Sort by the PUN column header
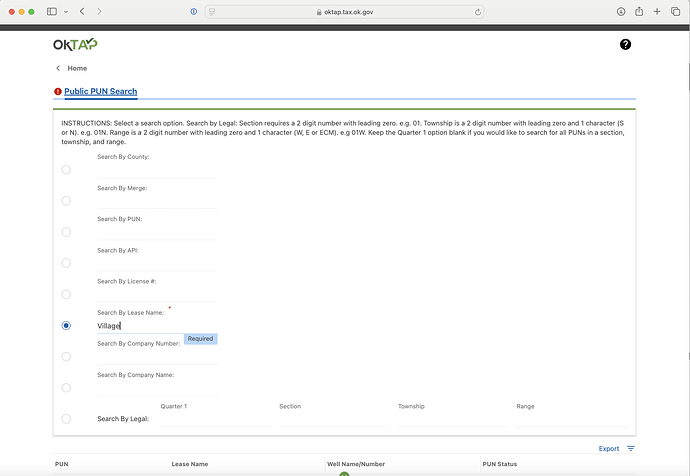The height and width of the screenshot is (476, 690). 62,464
